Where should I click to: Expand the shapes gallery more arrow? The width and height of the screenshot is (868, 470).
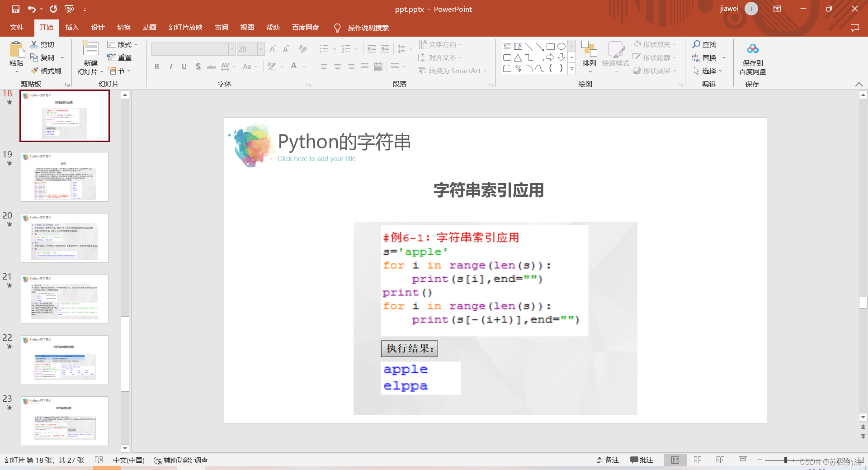click(572, 69)
